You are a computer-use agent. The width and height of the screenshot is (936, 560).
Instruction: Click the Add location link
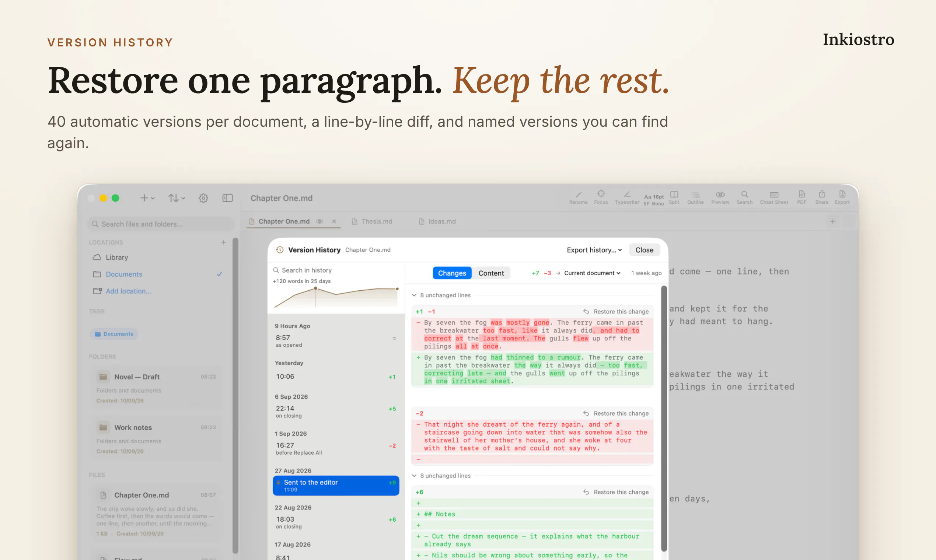[128, 291]
